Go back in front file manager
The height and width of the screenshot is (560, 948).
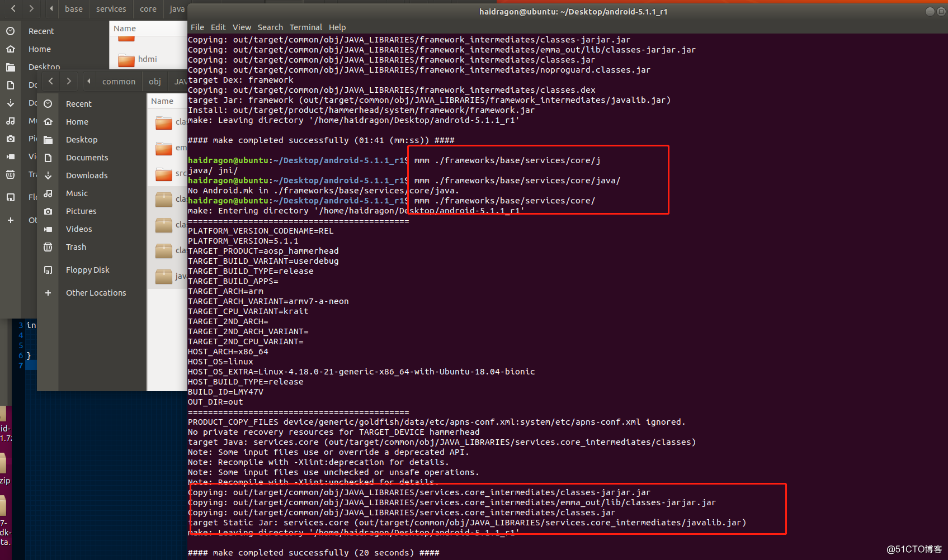51,81
